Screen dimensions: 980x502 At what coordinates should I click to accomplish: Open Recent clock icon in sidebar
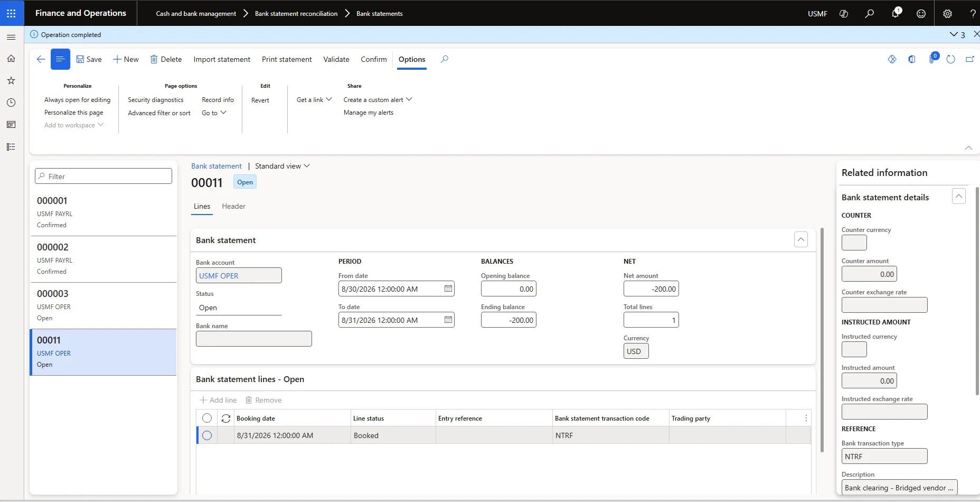tap(11, 103)
